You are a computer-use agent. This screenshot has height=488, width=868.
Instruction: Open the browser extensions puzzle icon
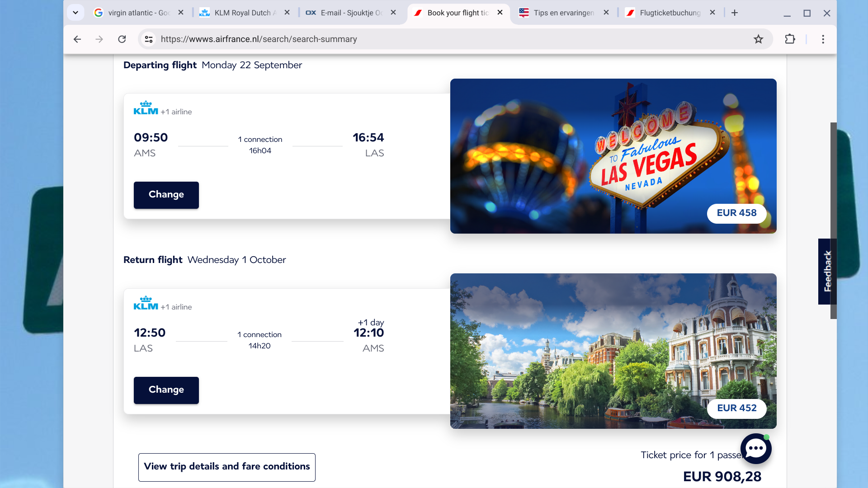(790, 39)
